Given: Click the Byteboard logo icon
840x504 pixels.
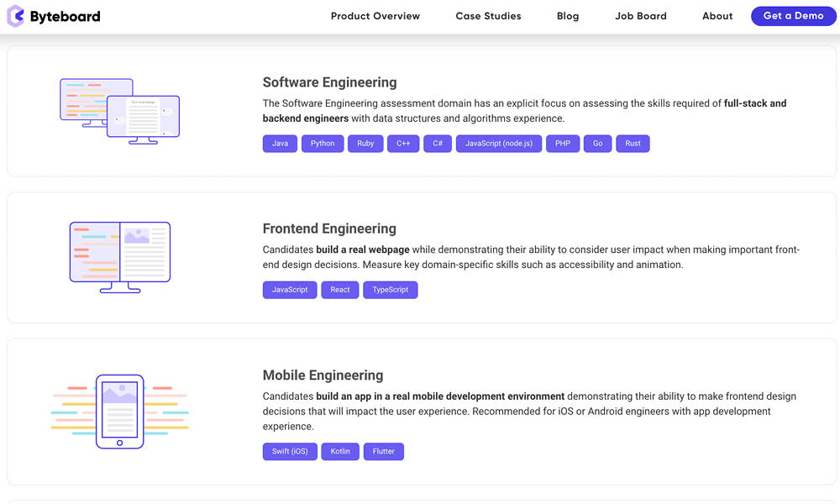Looking at the screenshot, I should pyautogui.click(x=13, y=15).
